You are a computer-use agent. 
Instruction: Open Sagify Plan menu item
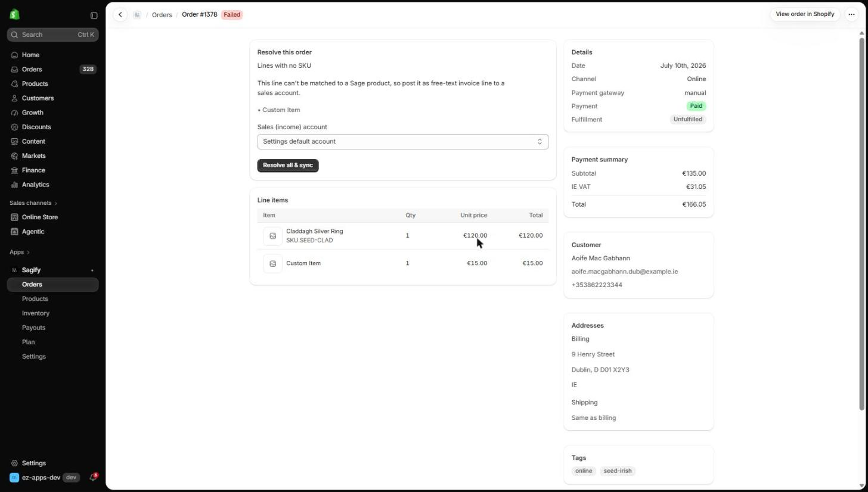tap(28, 342)
